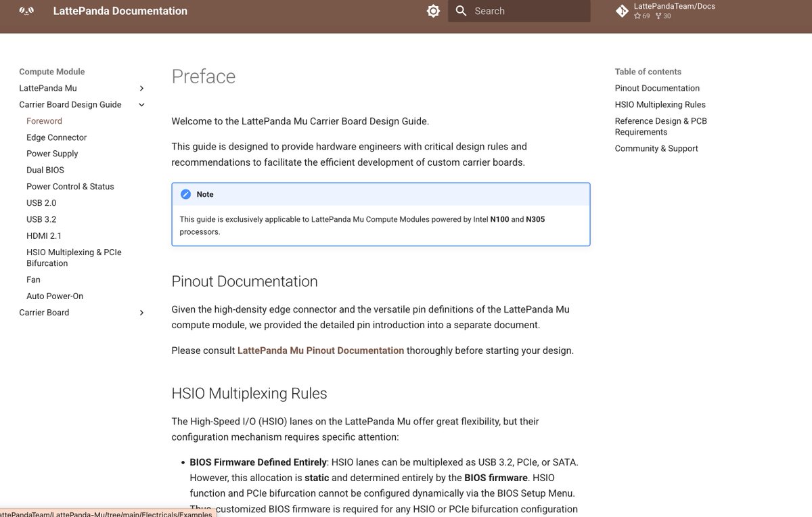The width and height of the screenshot is (812, 517).
Task: Click the Note pencil icon
Action: pyautogui.click(x=186, y=194)
